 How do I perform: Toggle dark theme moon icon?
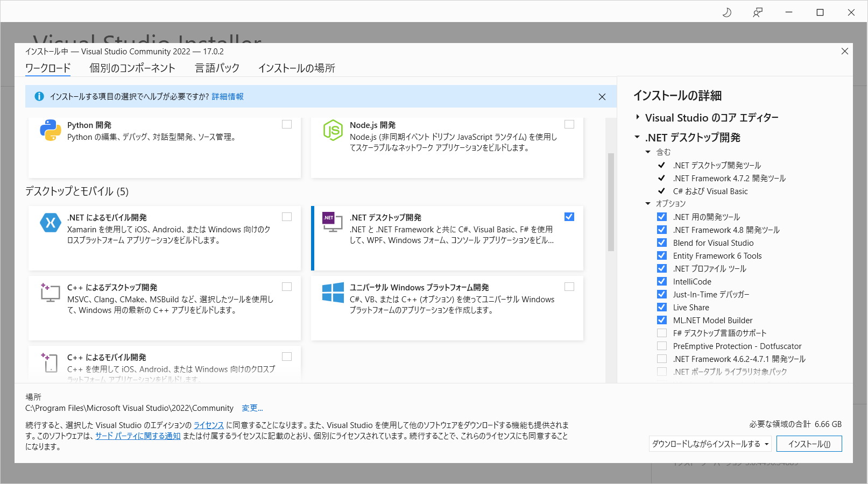coord(726,12)
